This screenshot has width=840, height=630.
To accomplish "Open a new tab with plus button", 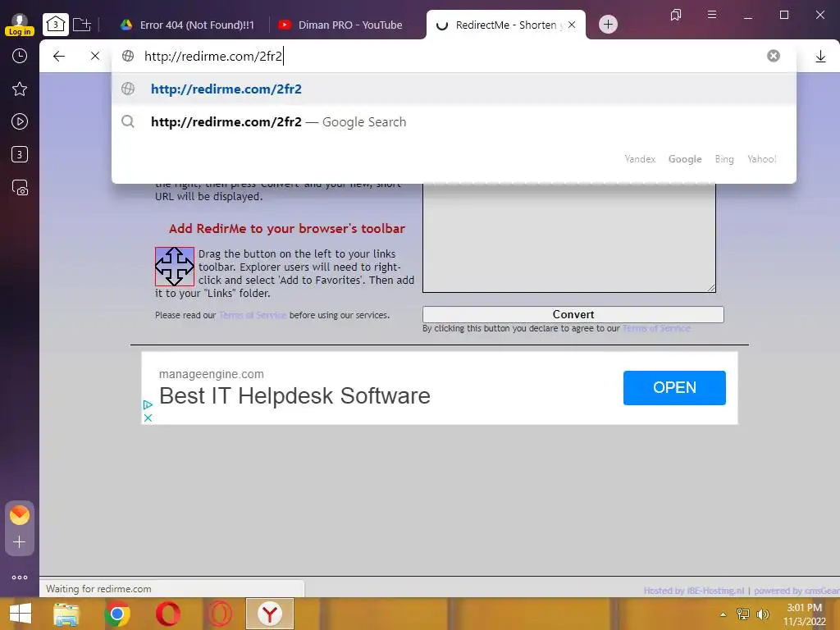I will [608, 24].
